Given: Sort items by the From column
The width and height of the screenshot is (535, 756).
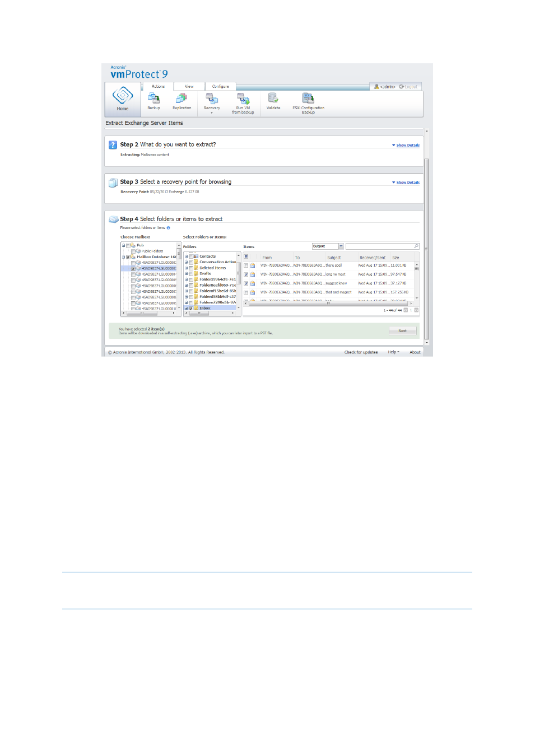Looking at the screenshot, I should [x=267, y=258].
